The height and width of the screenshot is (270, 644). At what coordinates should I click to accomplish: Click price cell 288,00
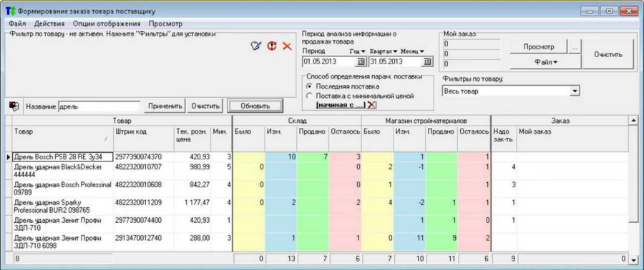point(192,241)
